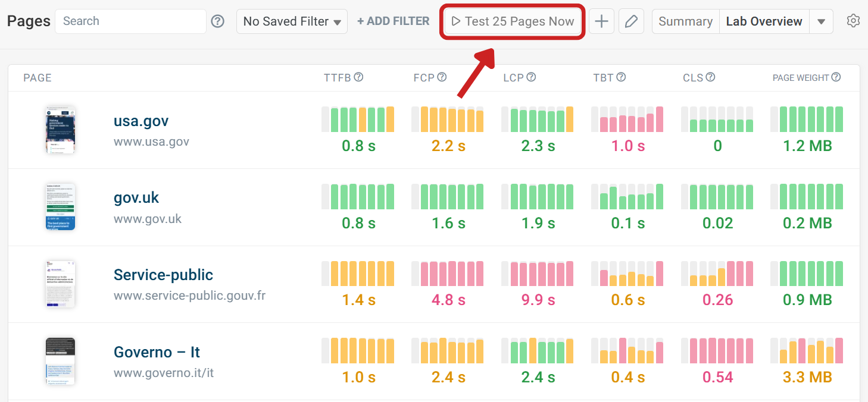
Task: Click the Service-public page thumbnail
Action: tap(60, 284)
